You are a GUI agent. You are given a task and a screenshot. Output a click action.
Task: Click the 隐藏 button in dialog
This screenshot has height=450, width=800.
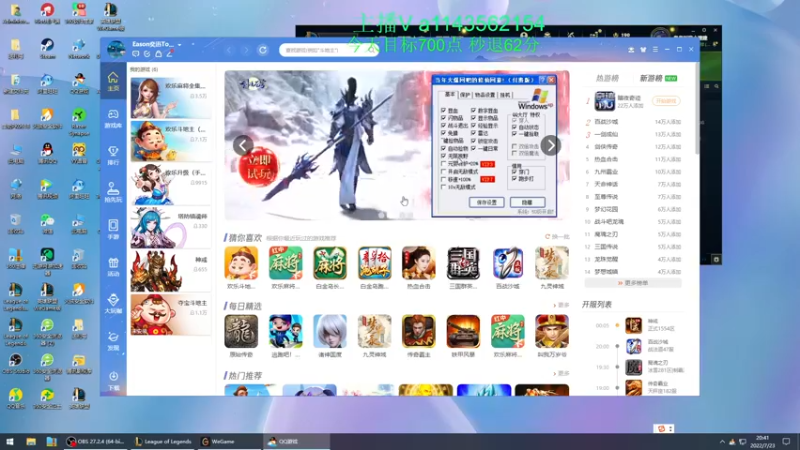(528, 203)
